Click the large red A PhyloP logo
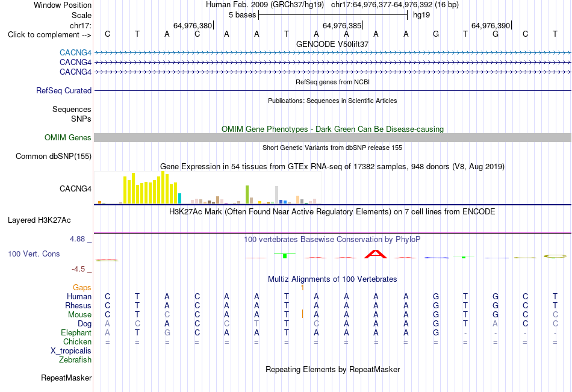572x392 pixels. (376, 254)
